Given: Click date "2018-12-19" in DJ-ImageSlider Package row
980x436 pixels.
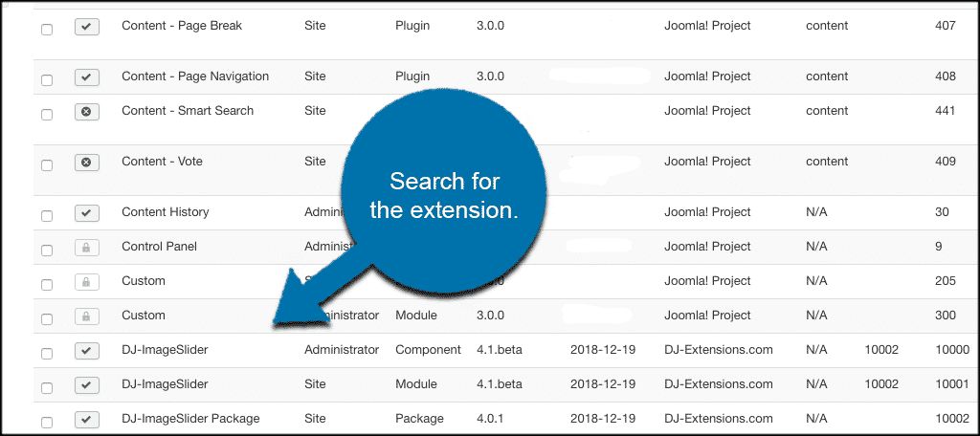Looking at the screenshot, I should (x=603, y=419).
